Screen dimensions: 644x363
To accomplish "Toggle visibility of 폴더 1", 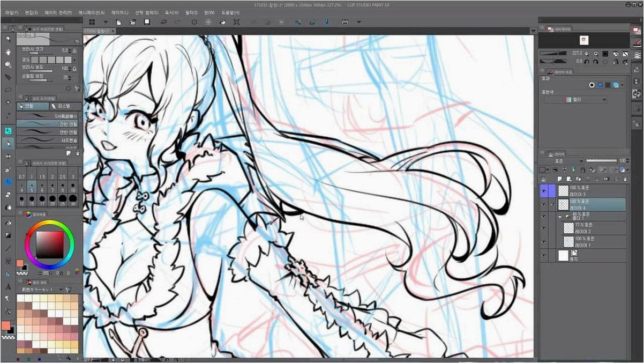I will 544,216.
